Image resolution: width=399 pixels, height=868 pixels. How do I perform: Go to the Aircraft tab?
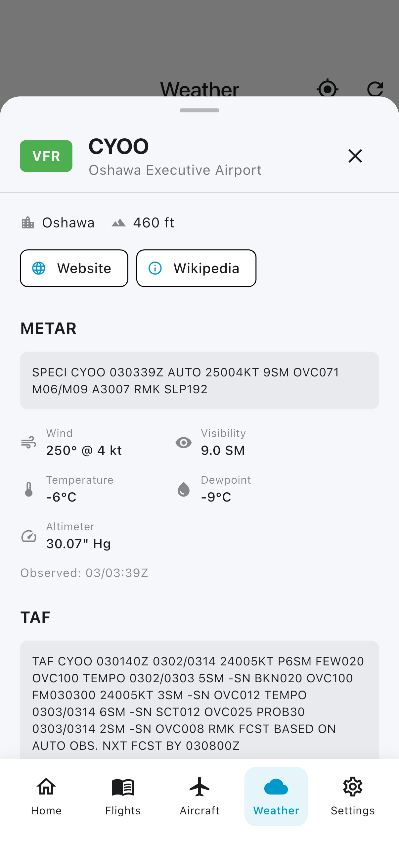tap(199, 796)
